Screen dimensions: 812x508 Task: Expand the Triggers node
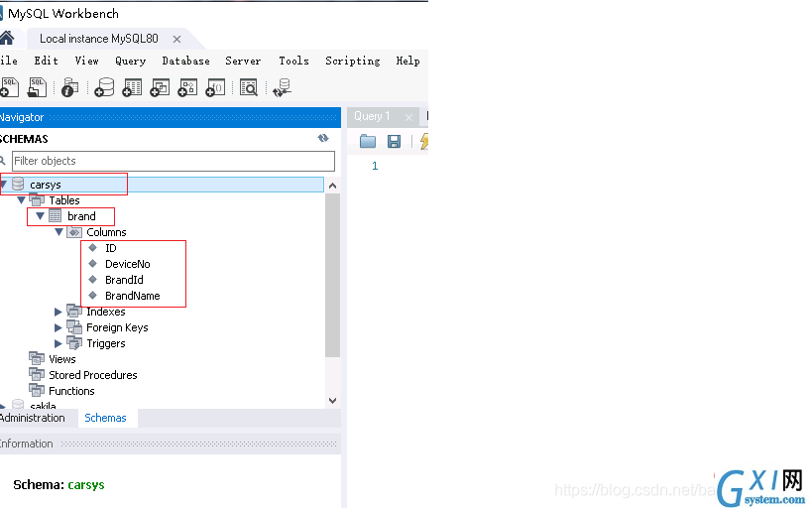[58, 343]
